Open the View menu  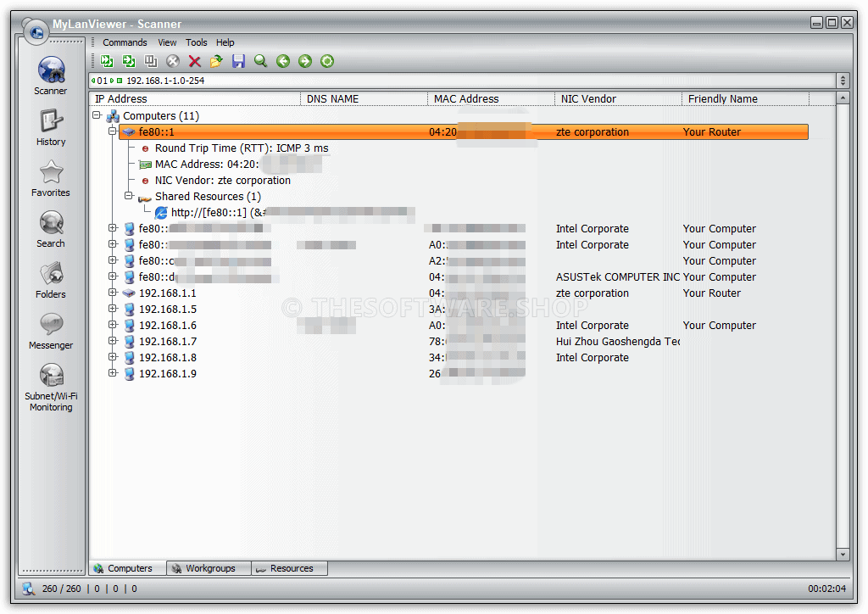pos(167,42)
